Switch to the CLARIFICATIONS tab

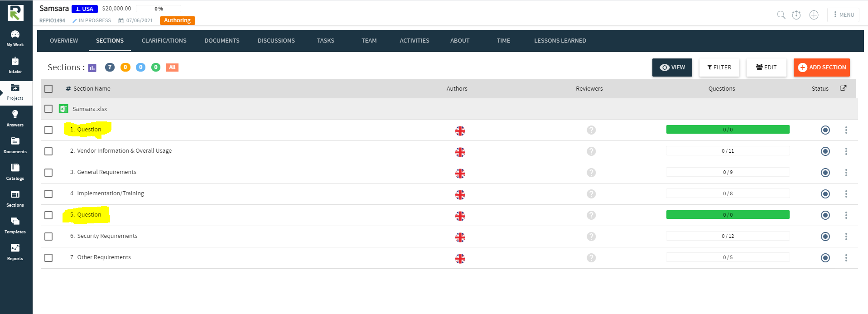coord(164,41)
